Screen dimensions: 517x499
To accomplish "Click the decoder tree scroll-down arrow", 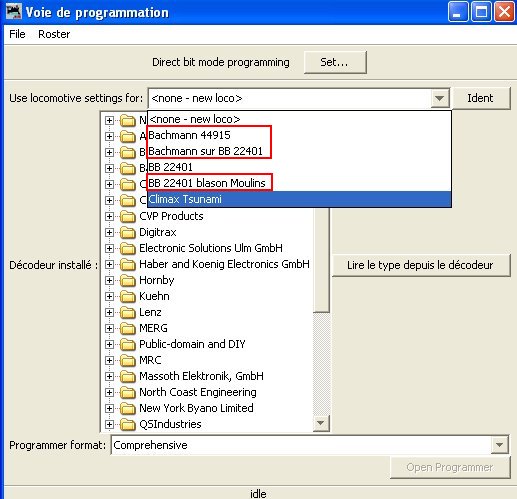I will 321,423.
